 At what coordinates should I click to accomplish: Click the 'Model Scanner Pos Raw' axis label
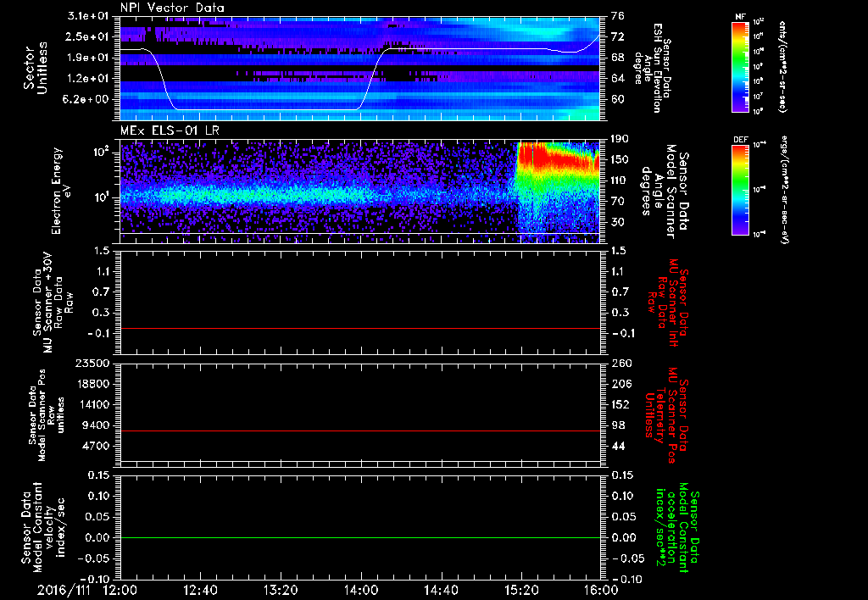(x=47, y=415)
